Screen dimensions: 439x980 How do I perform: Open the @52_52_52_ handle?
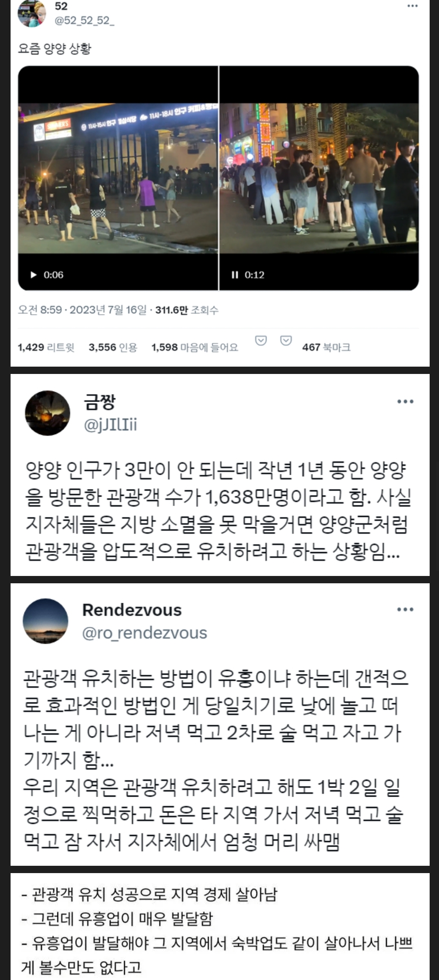pos(84,20)
